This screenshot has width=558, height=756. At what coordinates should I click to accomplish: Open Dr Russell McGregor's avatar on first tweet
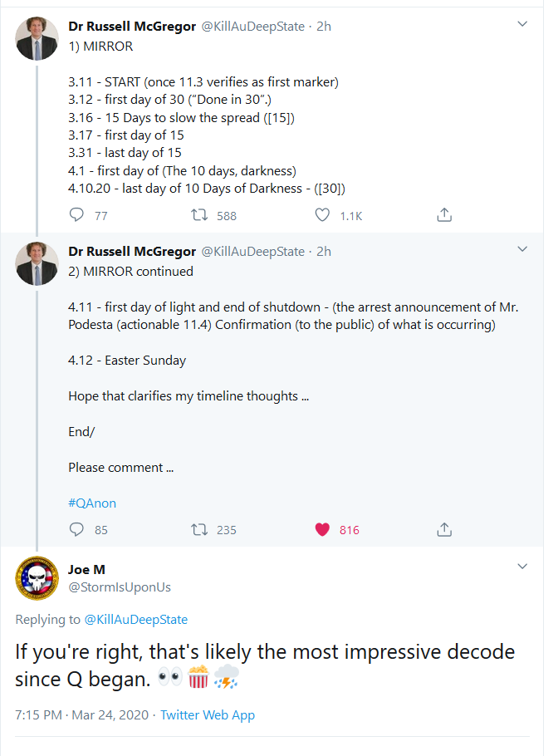(x=37, y=38)
